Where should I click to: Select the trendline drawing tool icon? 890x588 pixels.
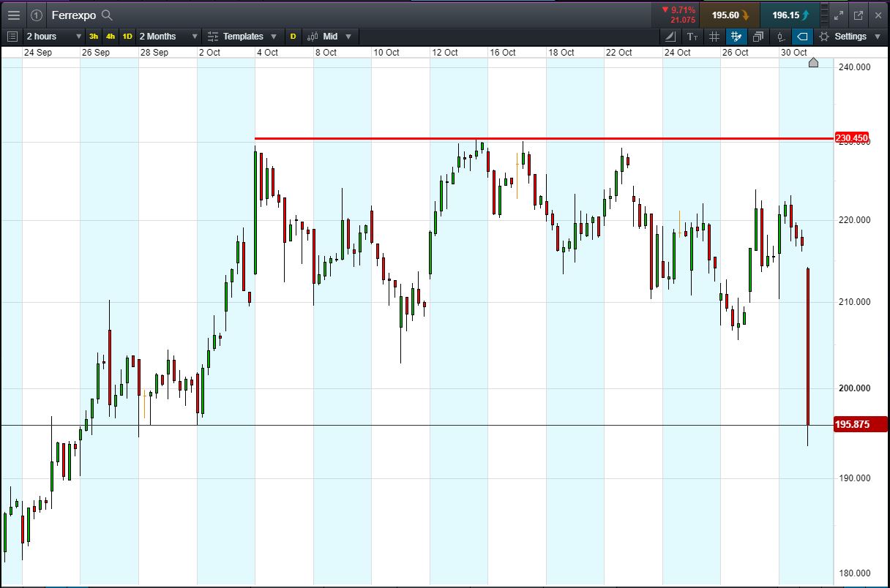[671, 37]
